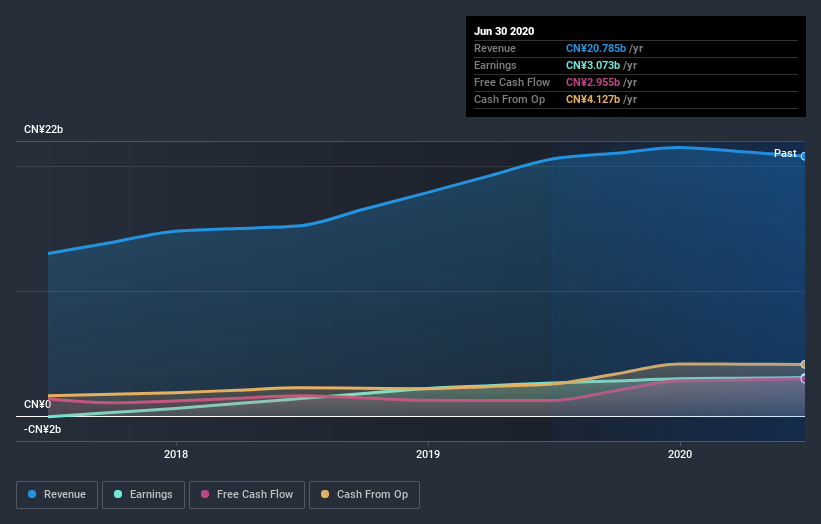Click the 2020 x-axis label
The height and width of the screenshot is (524, 821).
click(680, 454)
